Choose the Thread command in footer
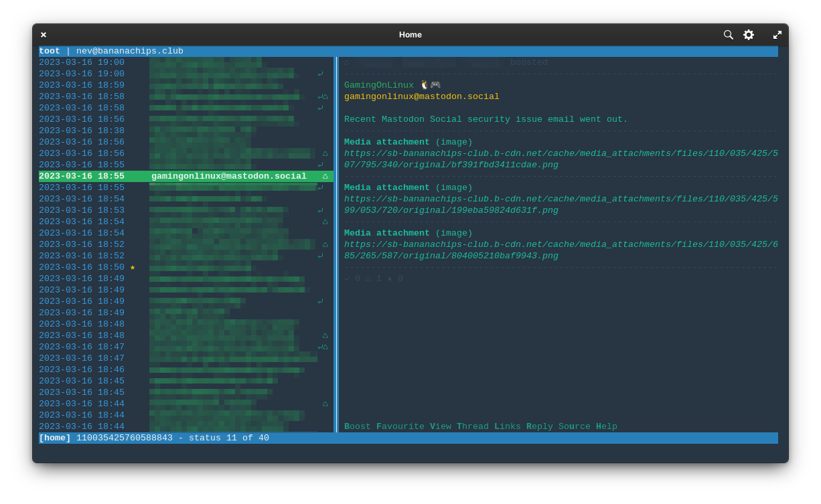 tap(472, 427)
